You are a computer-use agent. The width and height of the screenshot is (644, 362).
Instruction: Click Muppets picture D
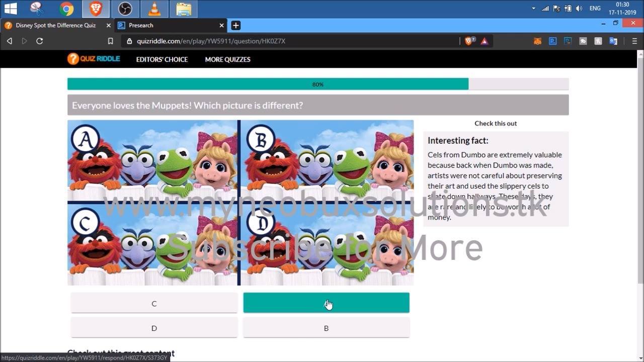(x=327, y=244)
